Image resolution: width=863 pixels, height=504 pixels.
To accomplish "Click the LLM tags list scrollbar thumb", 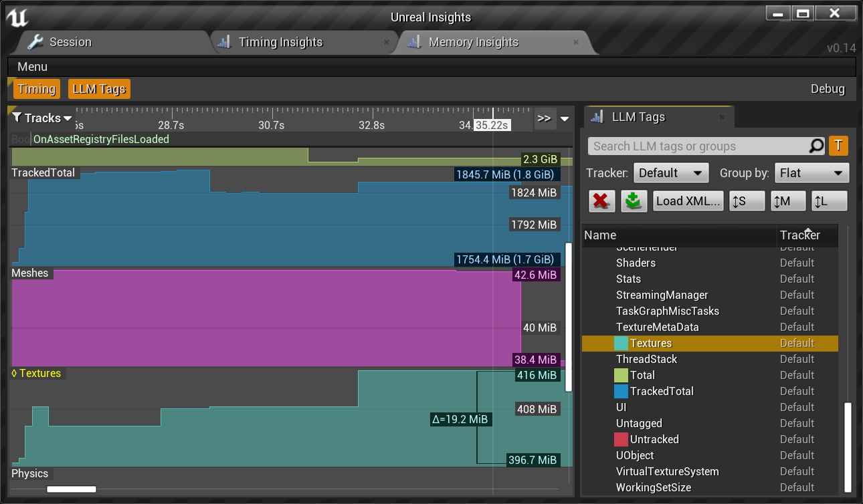I will pyautogui.click(x=848, y=447).
